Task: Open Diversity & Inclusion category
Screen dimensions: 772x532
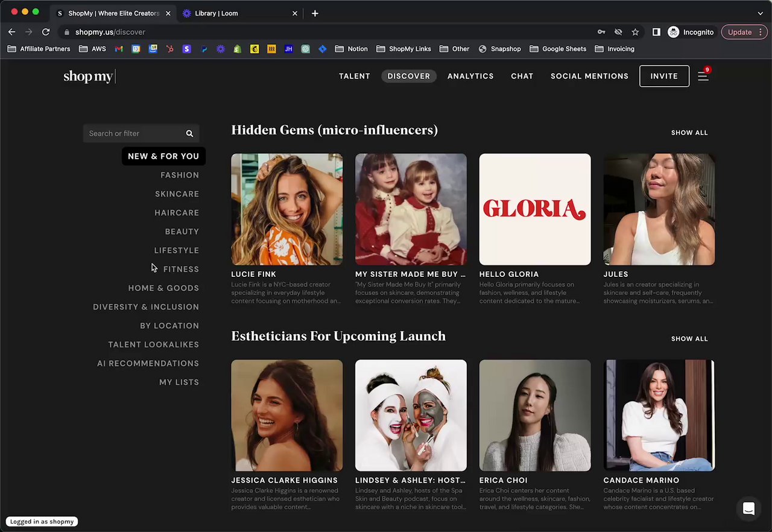Action: coord(146,307)
